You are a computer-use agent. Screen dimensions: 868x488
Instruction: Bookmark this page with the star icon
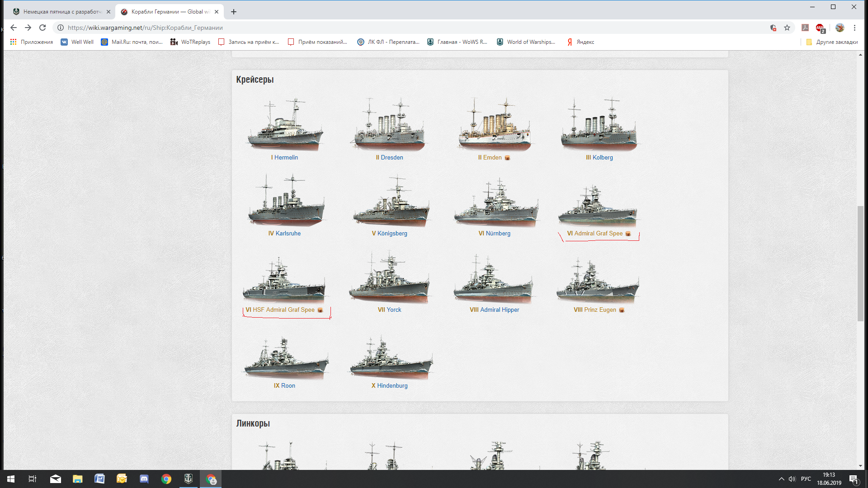(x=787, y=28)
